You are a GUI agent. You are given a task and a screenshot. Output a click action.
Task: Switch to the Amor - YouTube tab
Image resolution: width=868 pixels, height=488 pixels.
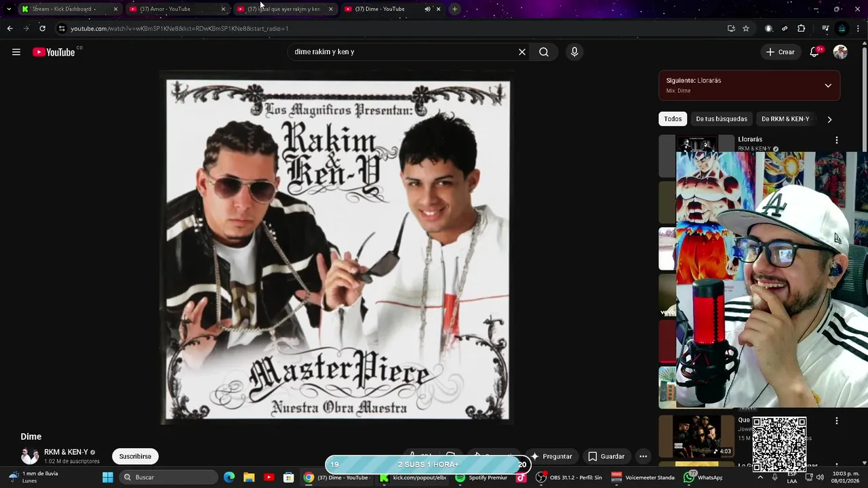[176, 9]
